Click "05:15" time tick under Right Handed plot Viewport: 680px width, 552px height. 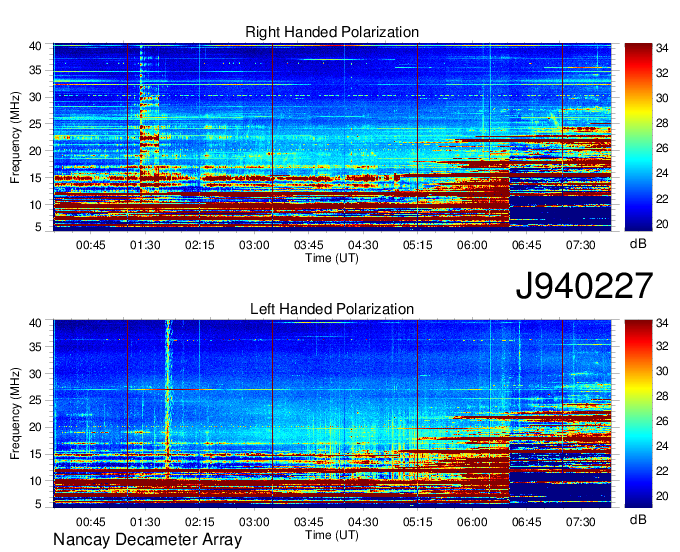[x=418, y=245]
